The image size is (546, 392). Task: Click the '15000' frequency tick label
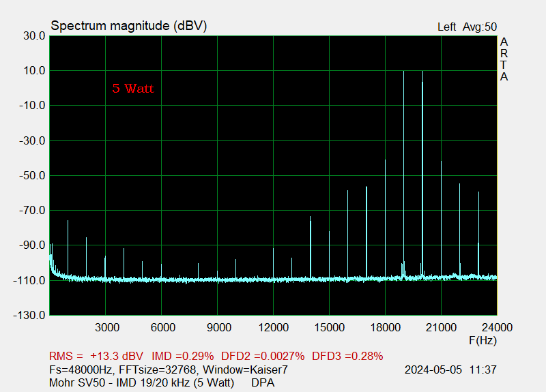click(x=330, y=327)
